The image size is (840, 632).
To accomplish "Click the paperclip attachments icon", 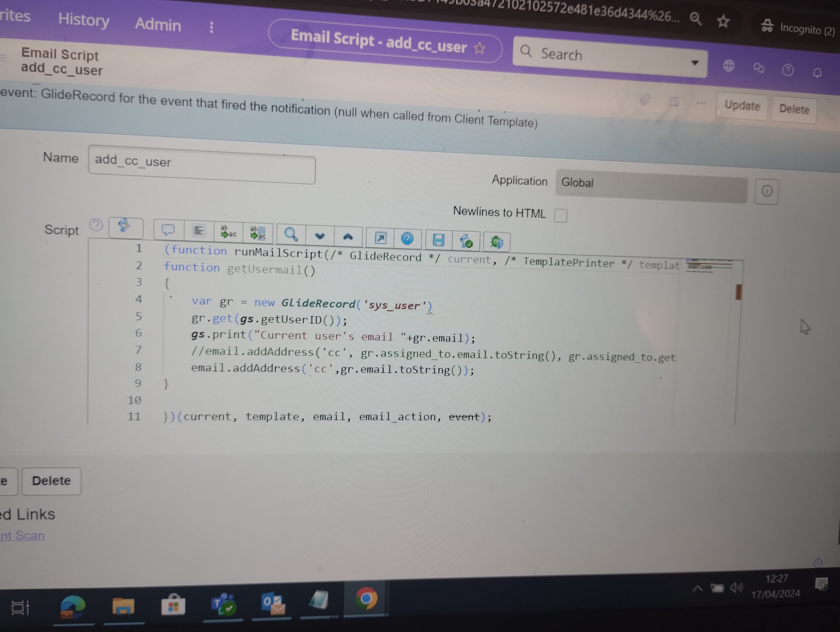I will pyautogui.click(x=644, y=100).
